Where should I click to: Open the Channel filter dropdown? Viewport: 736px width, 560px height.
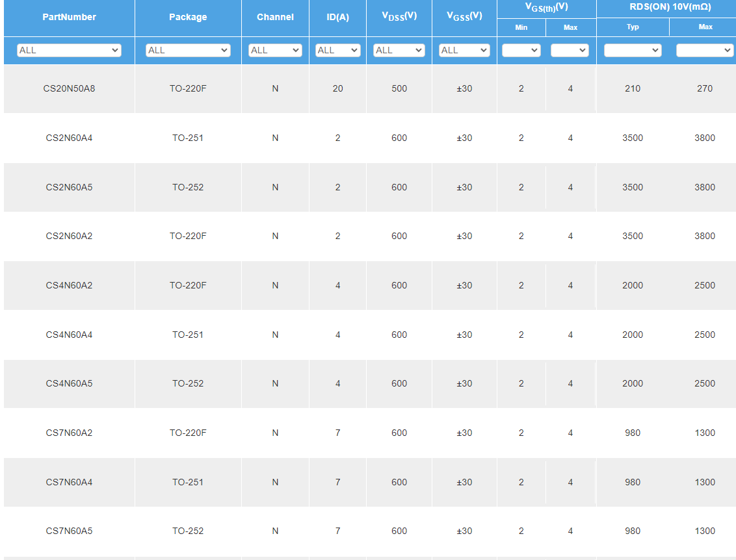[275, 50]
